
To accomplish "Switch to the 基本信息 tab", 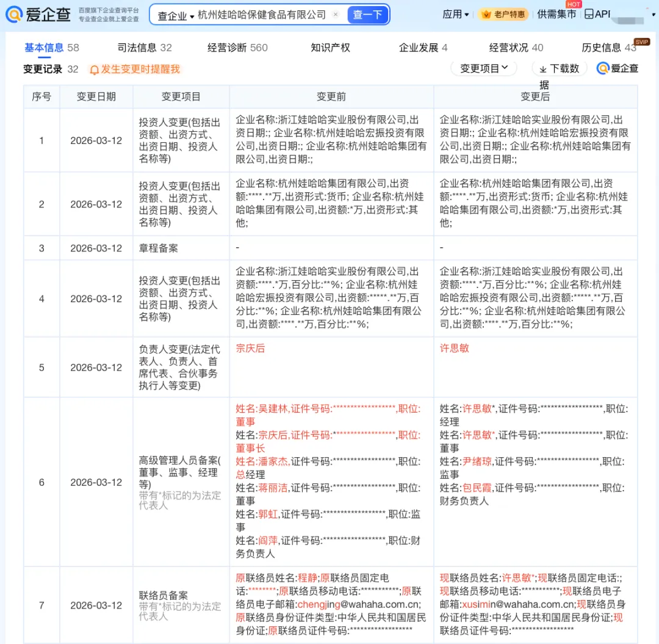I will pyautogui.click(x=52, y=48).
